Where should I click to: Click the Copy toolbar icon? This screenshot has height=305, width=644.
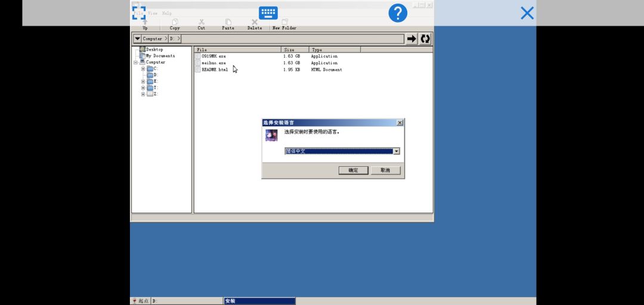[175, 24]
